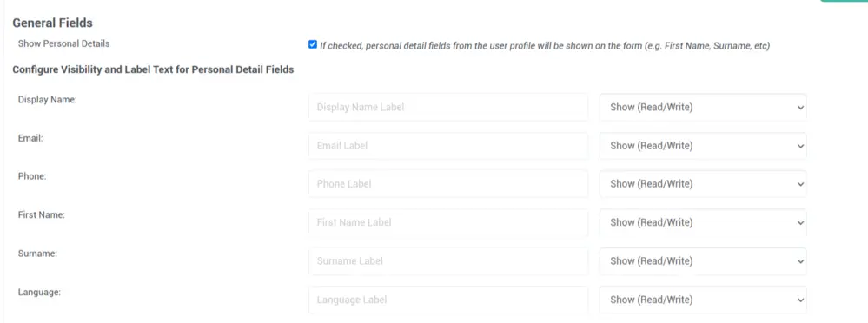Open the Language visibility dropdown

tap(703, 300)
